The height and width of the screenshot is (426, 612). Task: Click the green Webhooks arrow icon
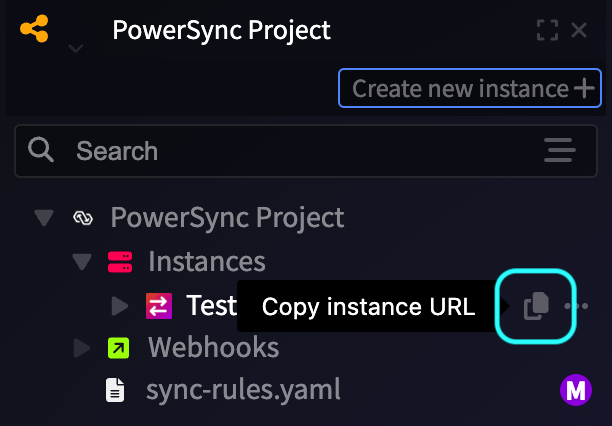click(119, 348)
